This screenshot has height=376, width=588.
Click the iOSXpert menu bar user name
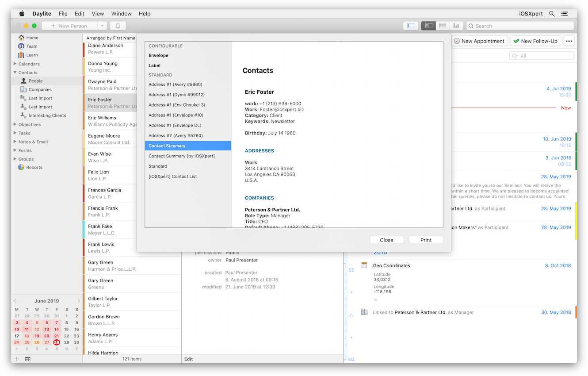point(531,14)
